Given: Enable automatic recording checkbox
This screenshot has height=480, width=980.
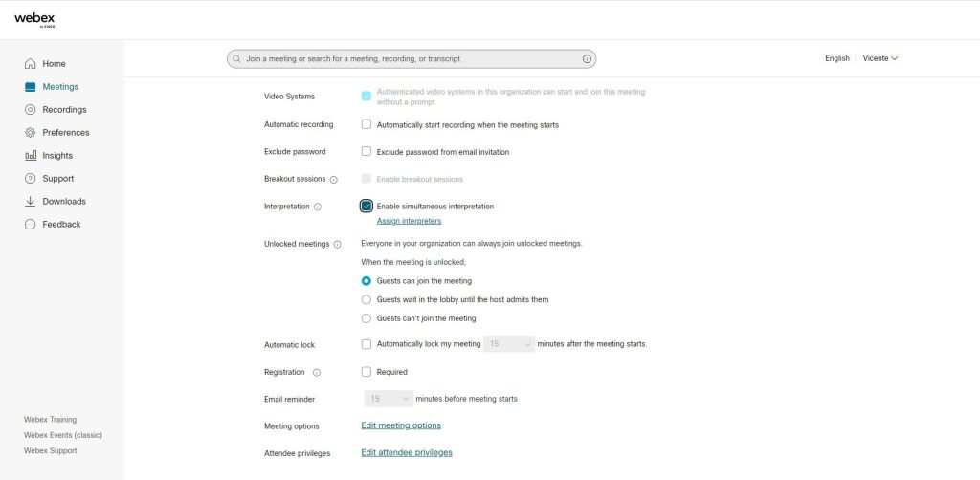Looking at the screenshot, I should coord(367,124).
